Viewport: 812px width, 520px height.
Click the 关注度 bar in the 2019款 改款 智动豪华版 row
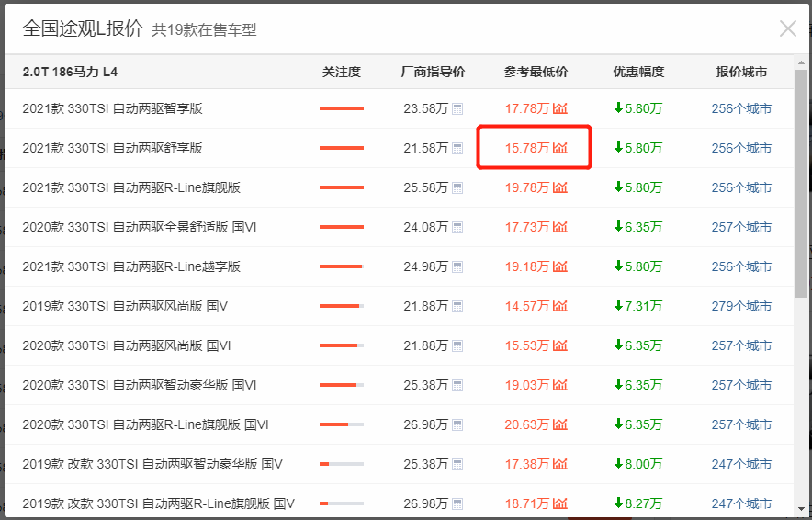(342, 464)
